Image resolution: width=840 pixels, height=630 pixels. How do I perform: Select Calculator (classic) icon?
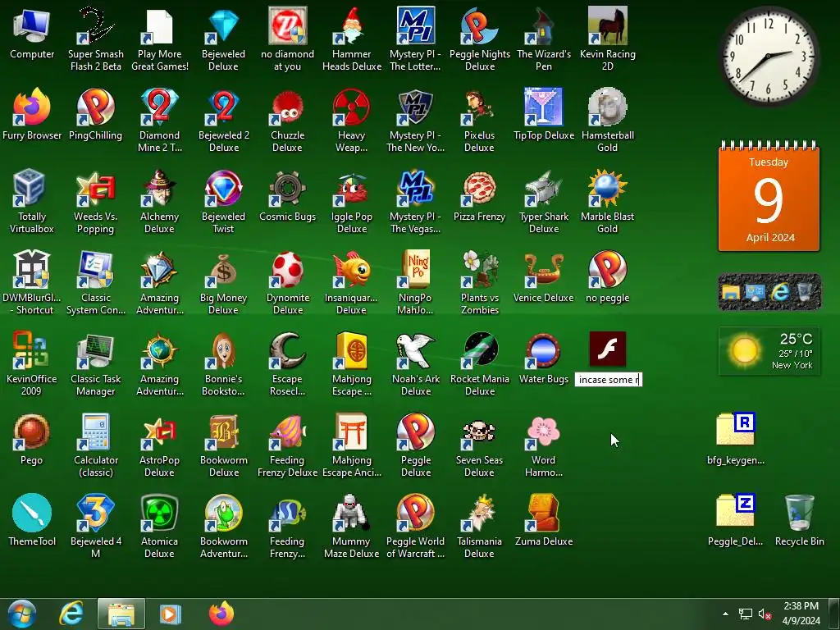coord(95,431)
